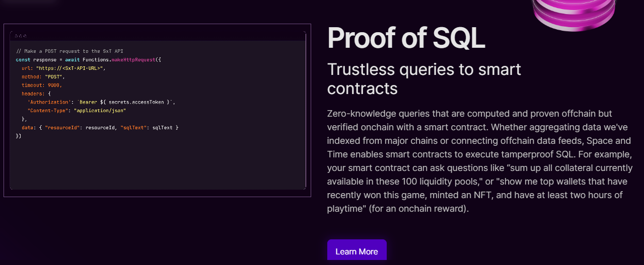Screen dimensions: 644x265
Task: Click the 'Authorization' Bearer token line
Action: pyautogui.click(x=101, y=102)
